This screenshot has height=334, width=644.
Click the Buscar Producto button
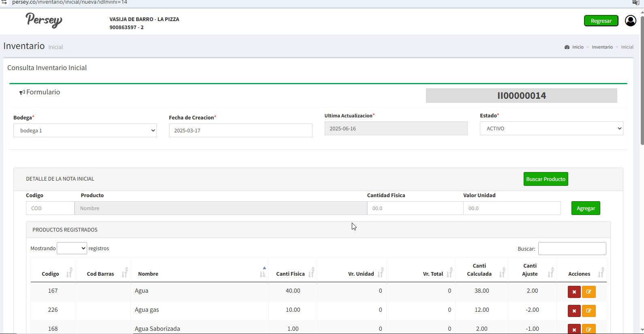click(x=546, y=179)
